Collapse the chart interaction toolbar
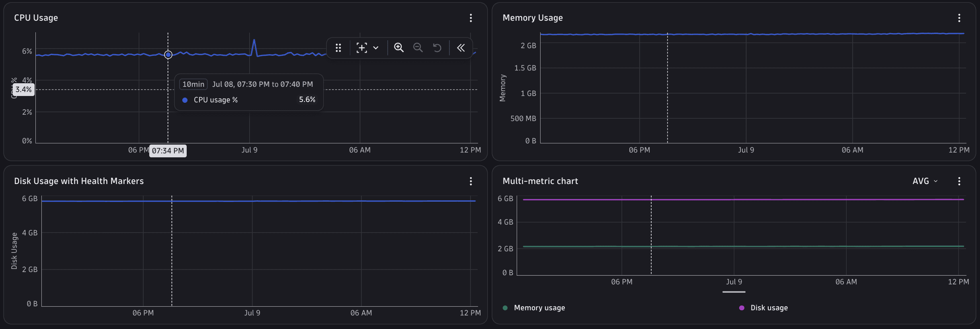This screenshot has width=980, height=329. (x=461, y=48)
